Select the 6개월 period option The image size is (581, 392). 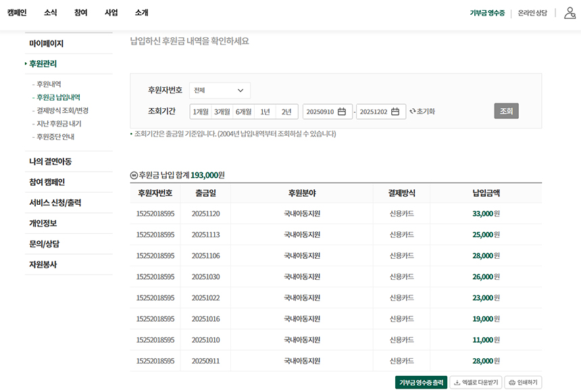(244, 112)
